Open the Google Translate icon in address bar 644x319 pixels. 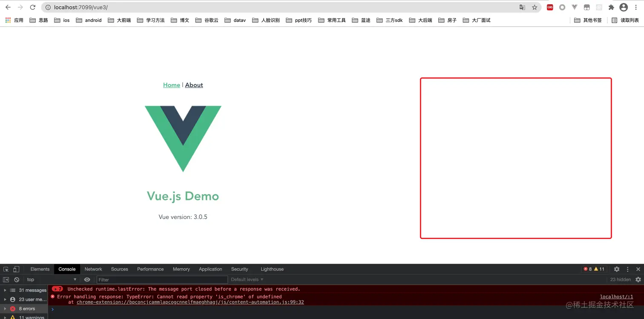point(522,7)
